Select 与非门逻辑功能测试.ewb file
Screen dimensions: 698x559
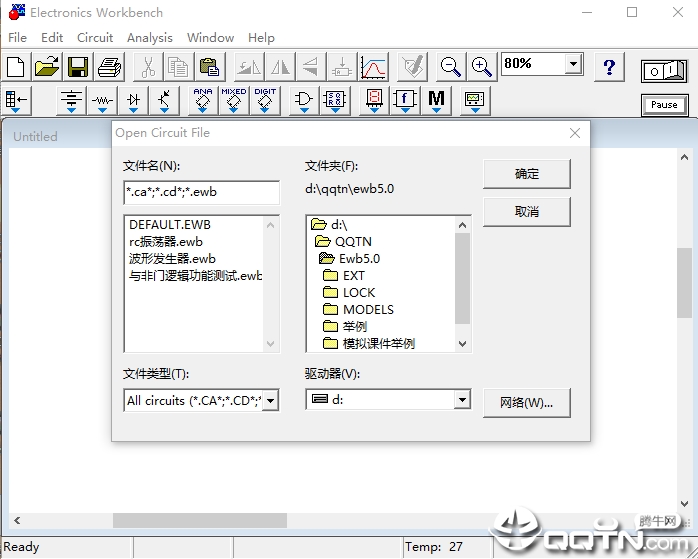[x=195, y=276]
